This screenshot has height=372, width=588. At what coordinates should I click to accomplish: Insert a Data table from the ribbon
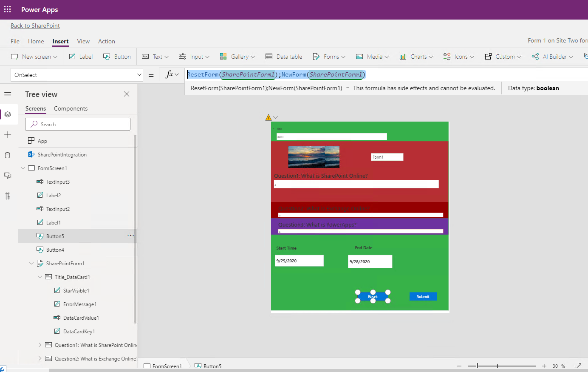click(x=283, y=56)
